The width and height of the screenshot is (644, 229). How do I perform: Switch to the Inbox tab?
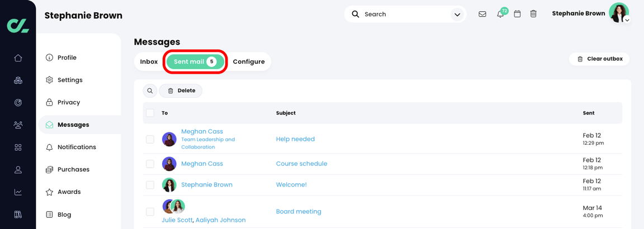pyautogui.click(x=149, y=61)
